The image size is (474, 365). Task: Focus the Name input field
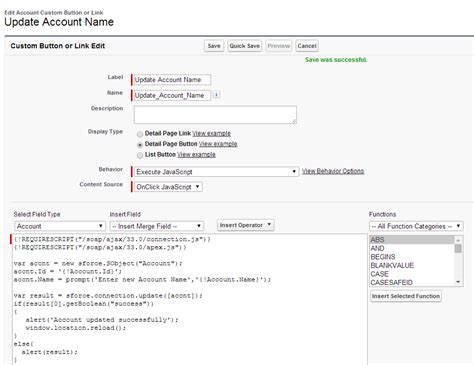172,95
